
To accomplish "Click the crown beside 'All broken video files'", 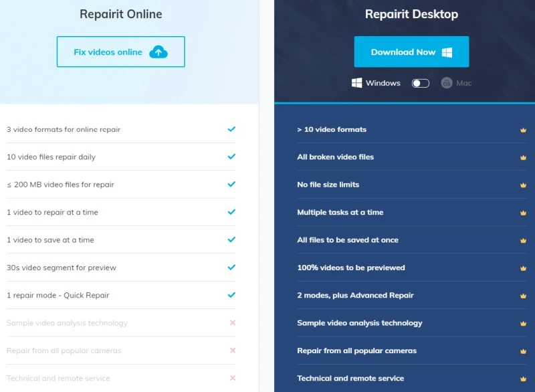I will pos(522,157).
